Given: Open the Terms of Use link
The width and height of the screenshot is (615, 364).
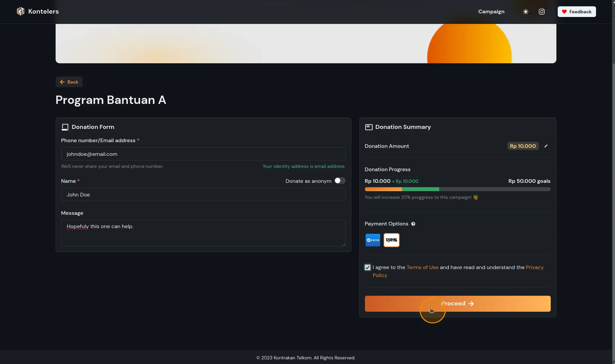Looking at the screenshot, I should click(422, 267).
